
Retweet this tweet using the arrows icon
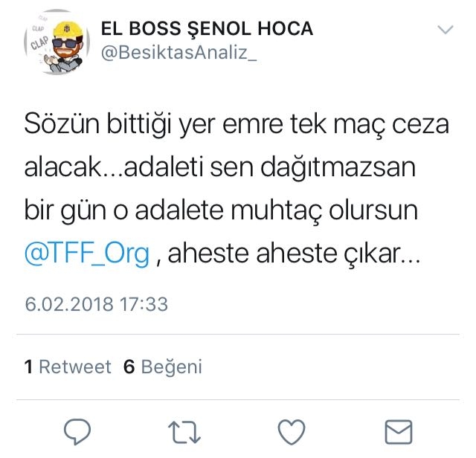tap(184, 432)
